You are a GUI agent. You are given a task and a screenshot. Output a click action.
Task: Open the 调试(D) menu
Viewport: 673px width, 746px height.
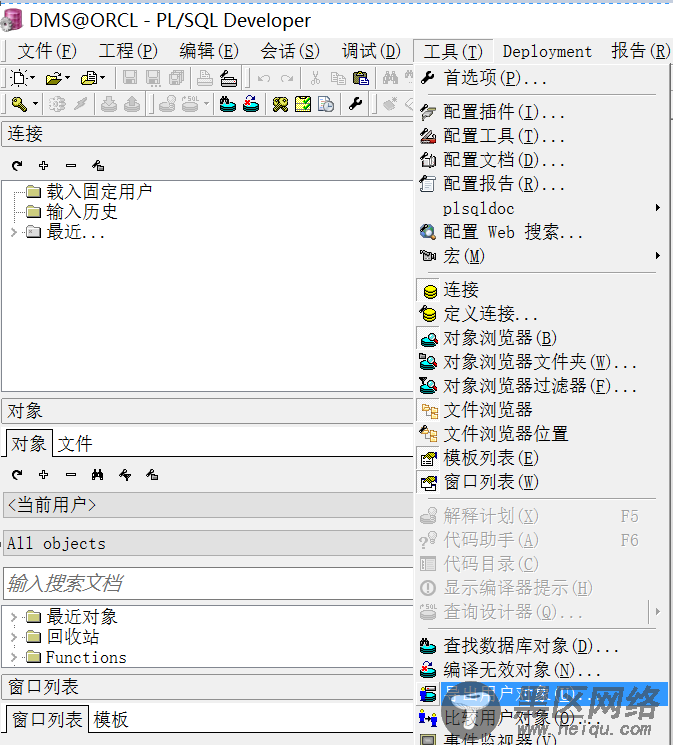pos(371,51)
